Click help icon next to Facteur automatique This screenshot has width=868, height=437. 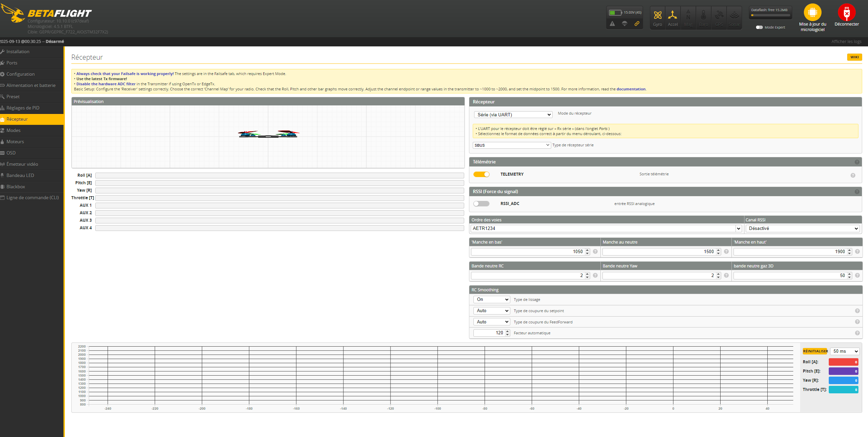click(x=857, y=333)
